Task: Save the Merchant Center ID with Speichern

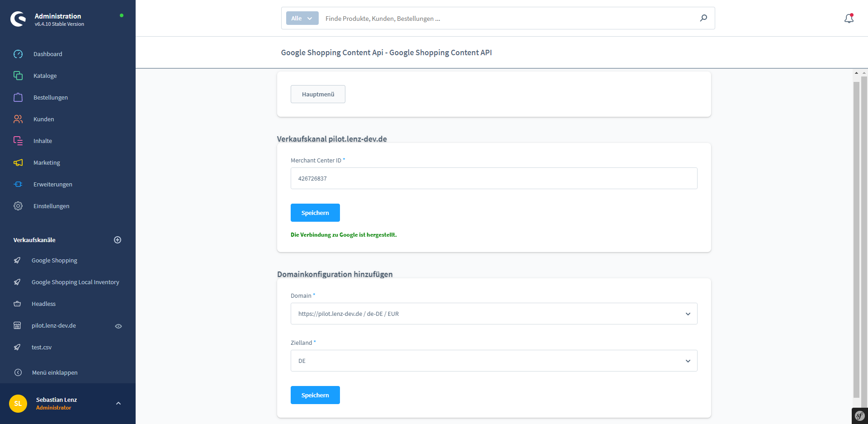Action: (x=315, y=213)
